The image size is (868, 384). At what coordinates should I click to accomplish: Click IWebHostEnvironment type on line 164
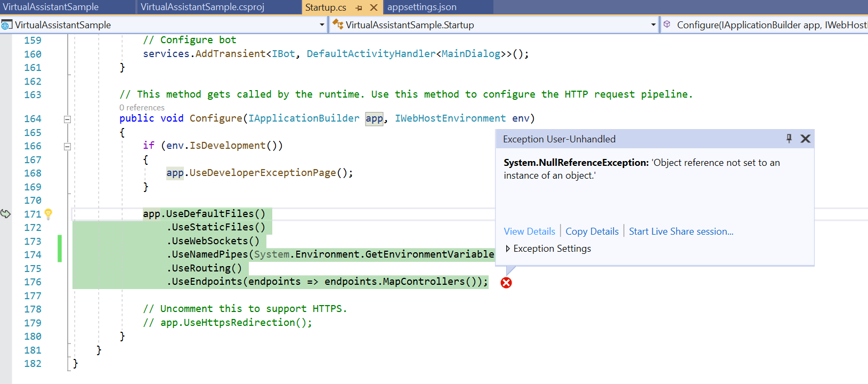450,118
